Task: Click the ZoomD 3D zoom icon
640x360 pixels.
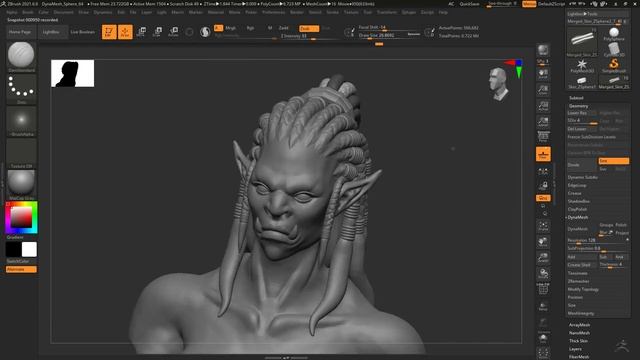Action: pyautogui.click(x=543, y=258)
